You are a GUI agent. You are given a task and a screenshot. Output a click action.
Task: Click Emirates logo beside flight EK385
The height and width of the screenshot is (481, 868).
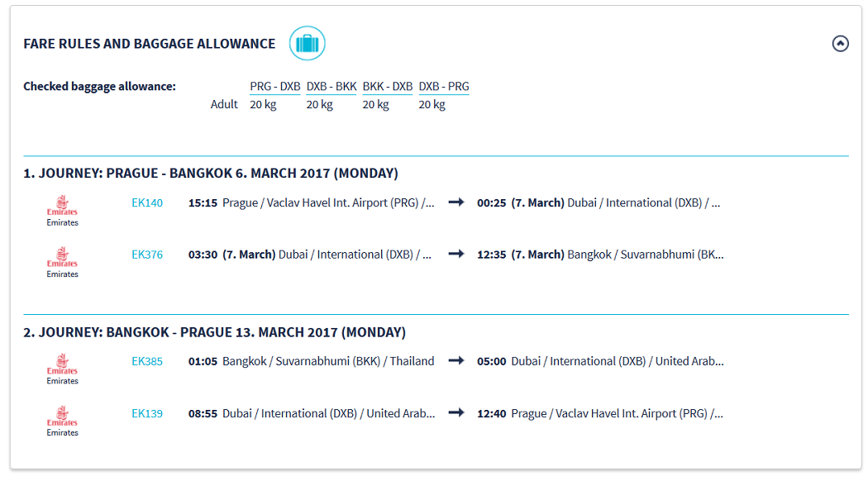pyautogui.click(x=62, y=367)
